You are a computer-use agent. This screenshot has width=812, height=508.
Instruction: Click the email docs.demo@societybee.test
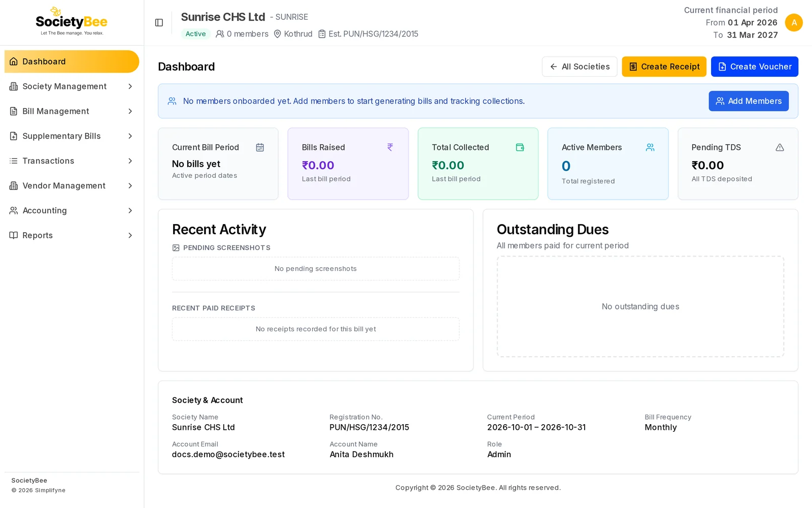pyautogui.click(x=228, y=455)
